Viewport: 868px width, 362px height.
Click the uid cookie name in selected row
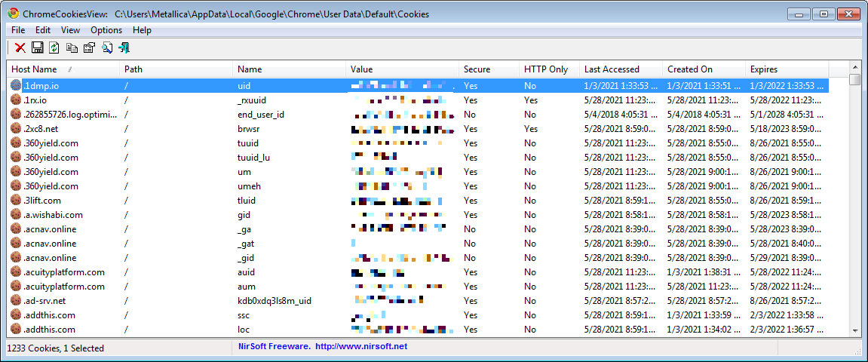click(244, 86)
